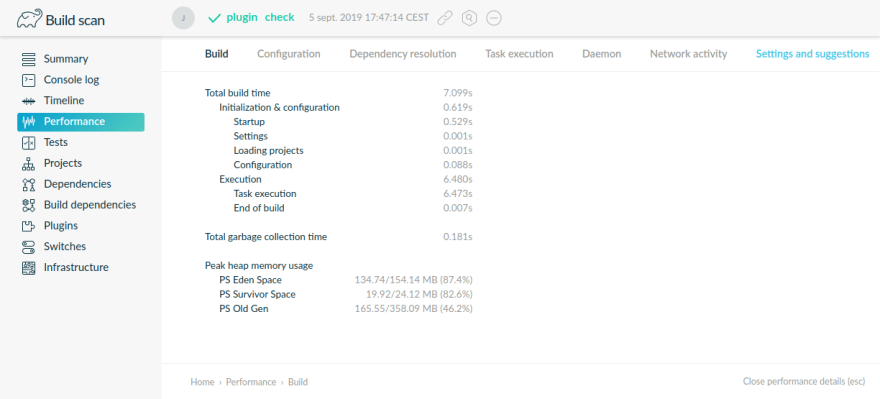
Task: Open Dependencies in the sidebar
Action: [77, 184]
